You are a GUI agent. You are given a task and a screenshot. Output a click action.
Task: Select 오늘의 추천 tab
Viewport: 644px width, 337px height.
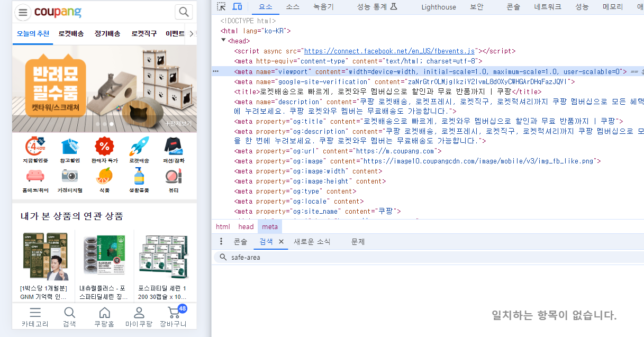[x=33, y=33]
